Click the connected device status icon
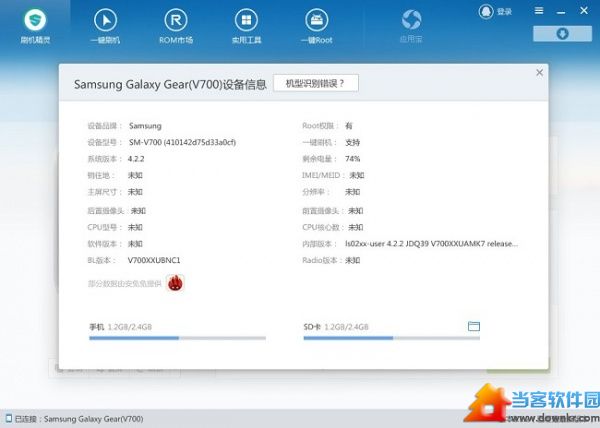Viewport: 600px width, 428px height. [x=8, y=418]
